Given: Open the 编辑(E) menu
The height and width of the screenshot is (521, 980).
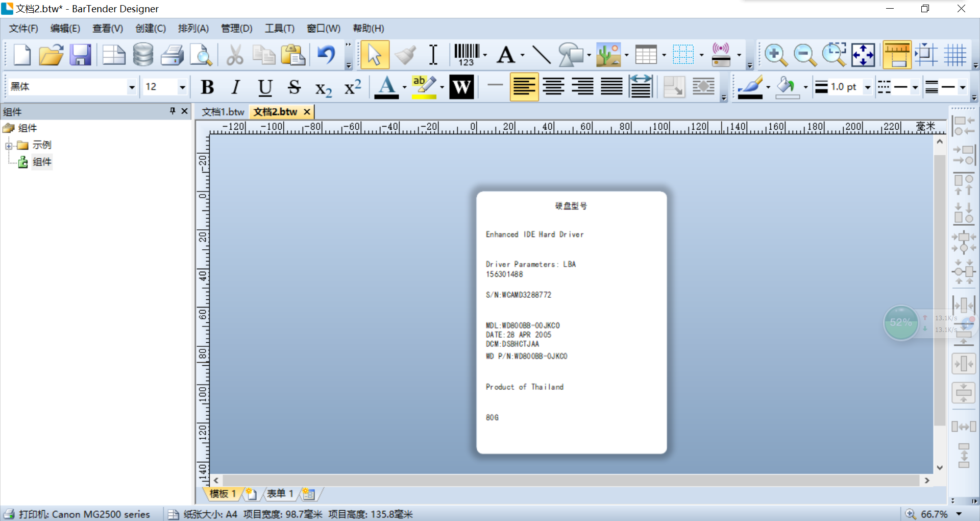Looking at the screenshot, I should tap(65, 29).
